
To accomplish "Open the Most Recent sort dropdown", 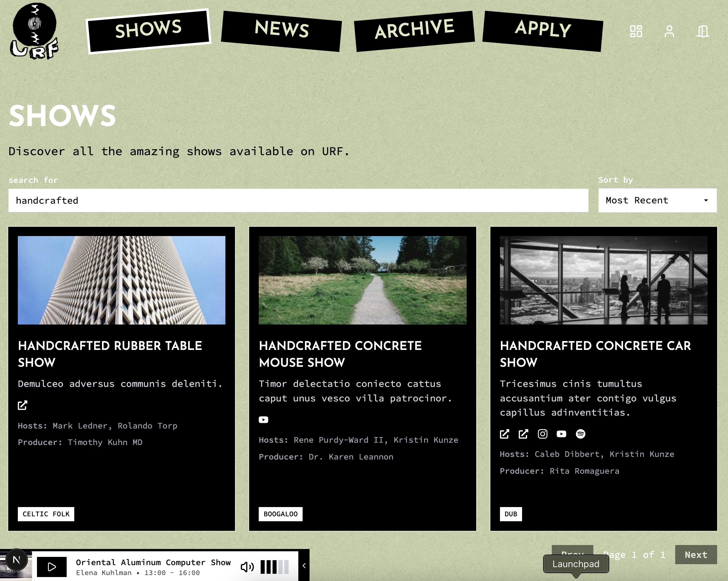I will (656, 200).
